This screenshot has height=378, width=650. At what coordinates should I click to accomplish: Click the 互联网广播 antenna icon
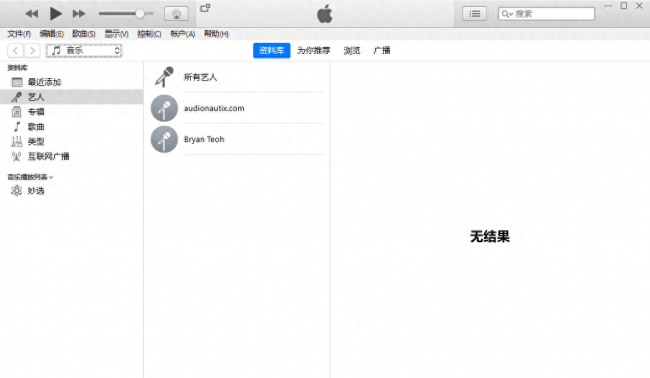pos(17,157)
